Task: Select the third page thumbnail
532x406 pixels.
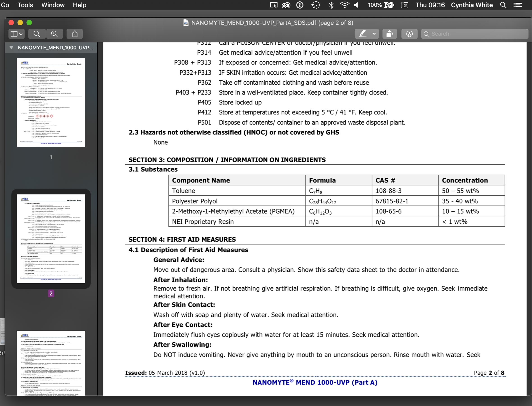Action: [51, 362]
